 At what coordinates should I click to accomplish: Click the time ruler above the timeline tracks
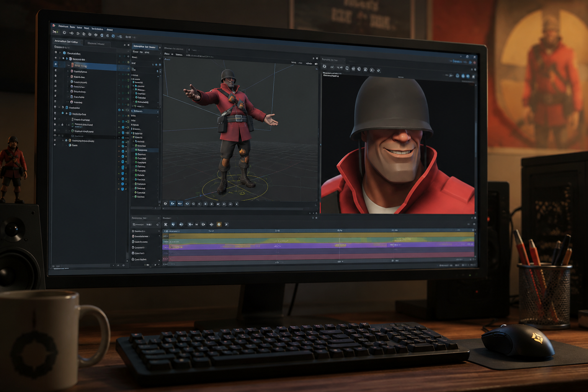click(319, 231)
